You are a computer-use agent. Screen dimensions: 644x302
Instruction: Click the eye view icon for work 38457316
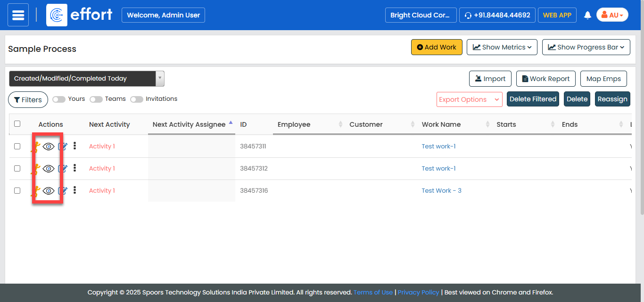coord(49,191)
